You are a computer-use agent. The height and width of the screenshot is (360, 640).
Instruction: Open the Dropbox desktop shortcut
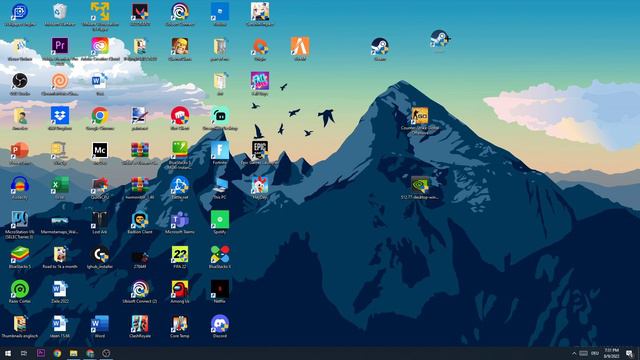60,116
